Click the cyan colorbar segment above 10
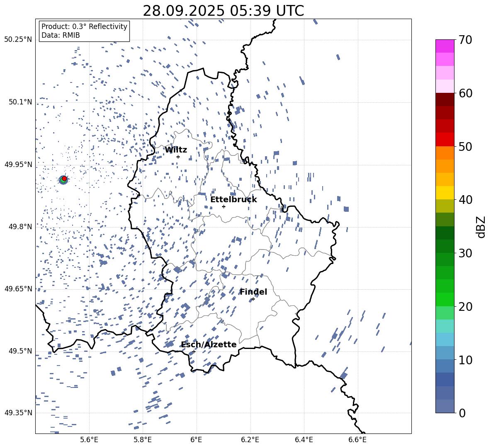The image size is (491, 448). point(445,339)
